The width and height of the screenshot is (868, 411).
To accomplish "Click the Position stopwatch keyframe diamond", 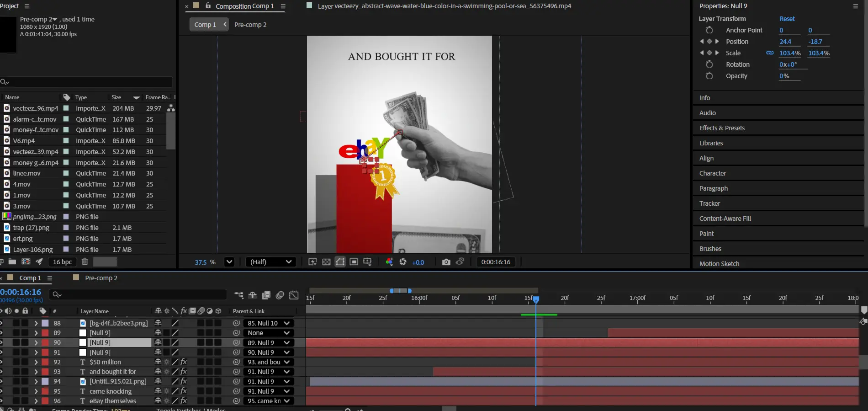I will [x=709, y=42].
